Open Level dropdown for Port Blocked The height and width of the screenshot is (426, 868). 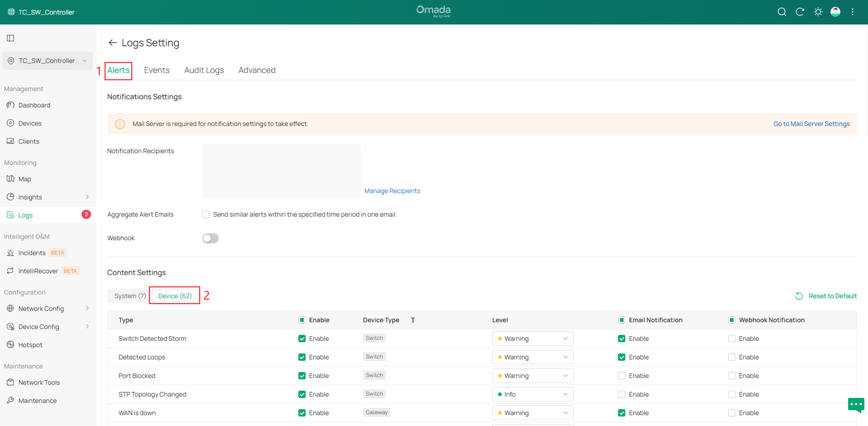533,376
